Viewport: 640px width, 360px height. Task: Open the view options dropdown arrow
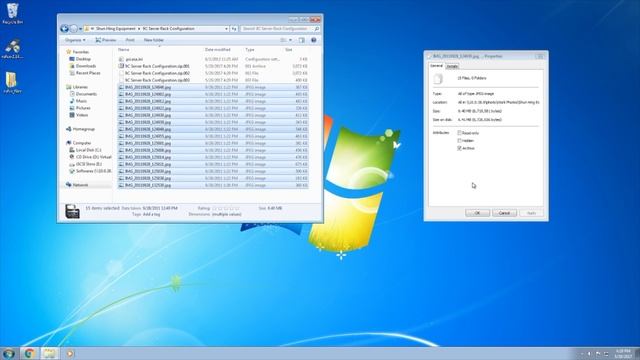click(x=290, y=40)
